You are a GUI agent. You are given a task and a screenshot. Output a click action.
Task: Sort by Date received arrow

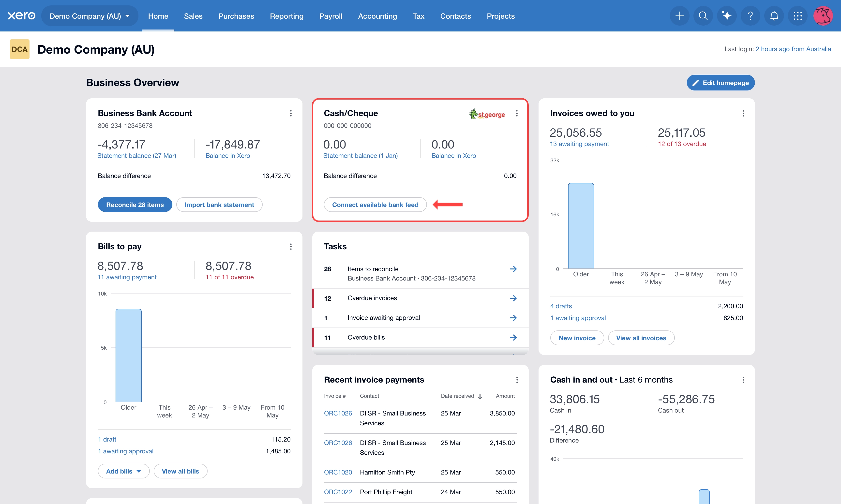[x=480, y=396]
